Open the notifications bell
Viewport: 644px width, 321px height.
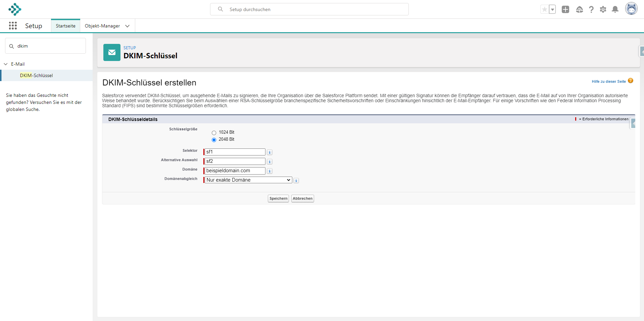[615, 9]
